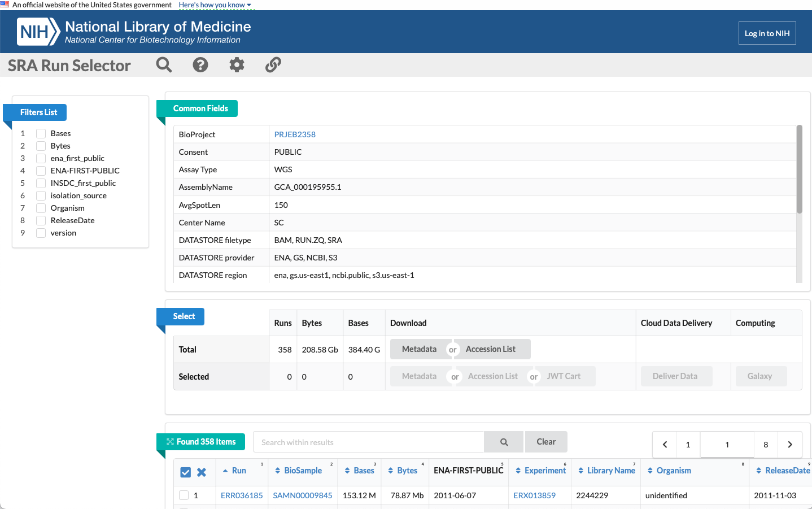Check the isolation_source filter checkbox
Screen dimensions: 812x509
pos(41,195)
